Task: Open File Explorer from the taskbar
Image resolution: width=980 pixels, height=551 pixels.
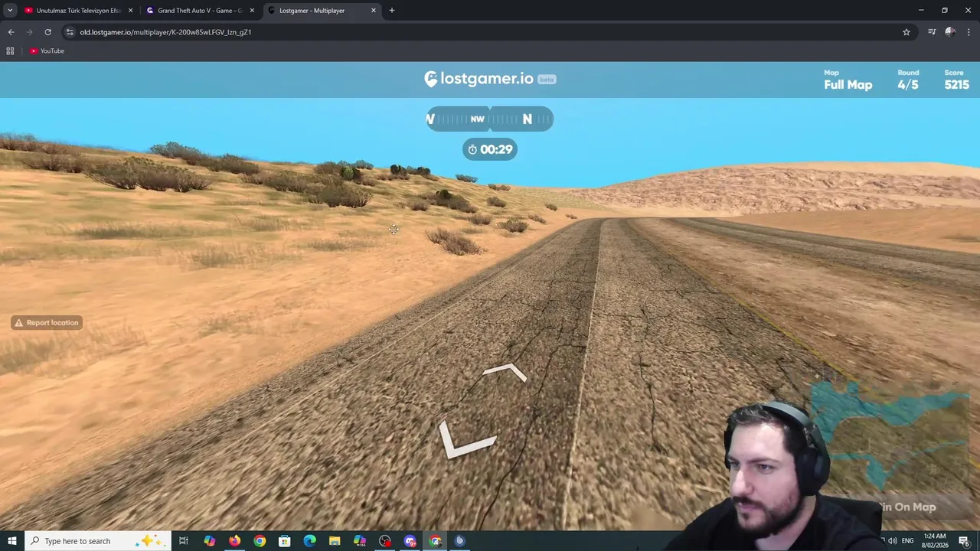Action: tap(335, 541)
